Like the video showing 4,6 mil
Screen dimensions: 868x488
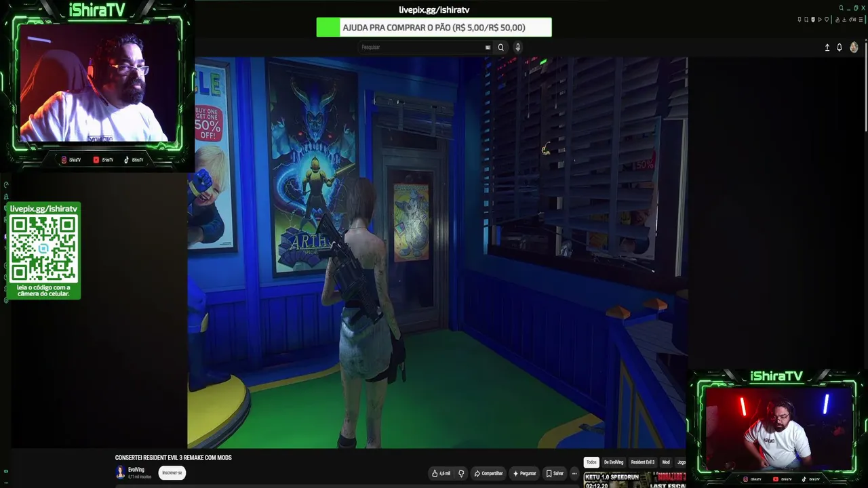point(441,473)
